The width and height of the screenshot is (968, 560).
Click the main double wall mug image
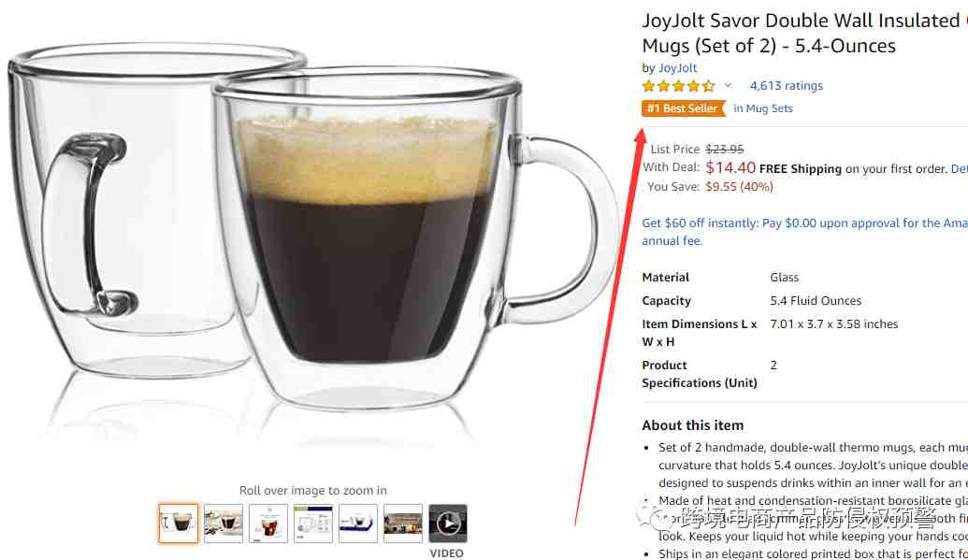pos(311,235)
